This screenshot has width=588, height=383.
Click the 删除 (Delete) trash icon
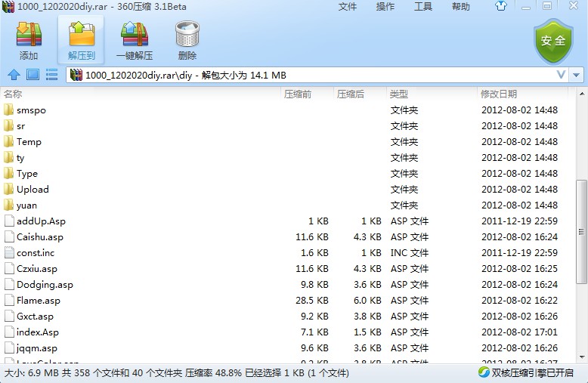[x=187, y=35]
